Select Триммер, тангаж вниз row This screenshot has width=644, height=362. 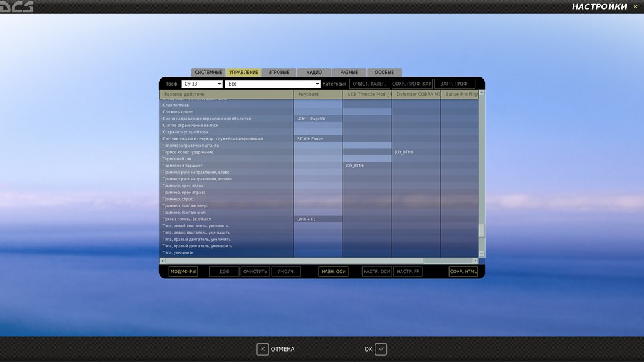(x=227, y=213)
